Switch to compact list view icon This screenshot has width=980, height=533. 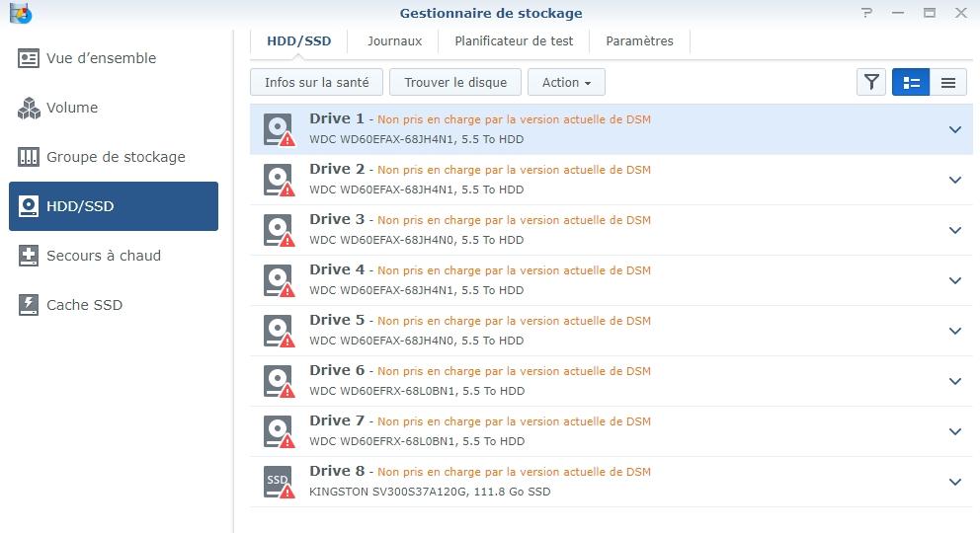(948, 82)
